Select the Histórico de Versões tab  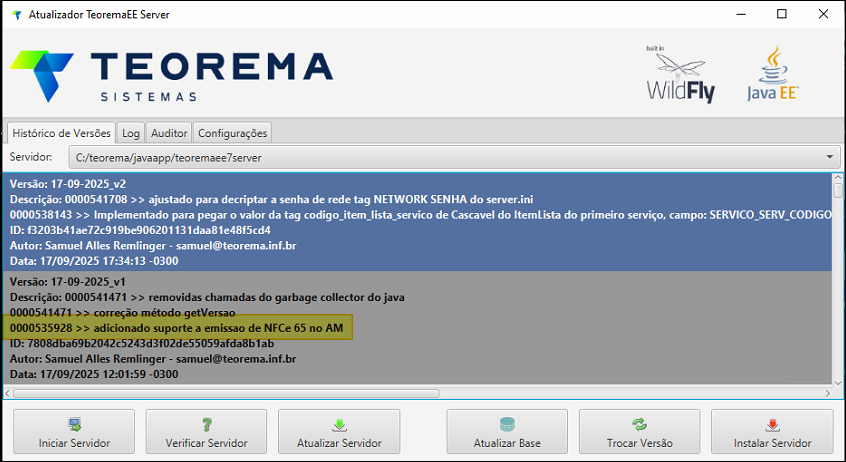pos(61,133)
